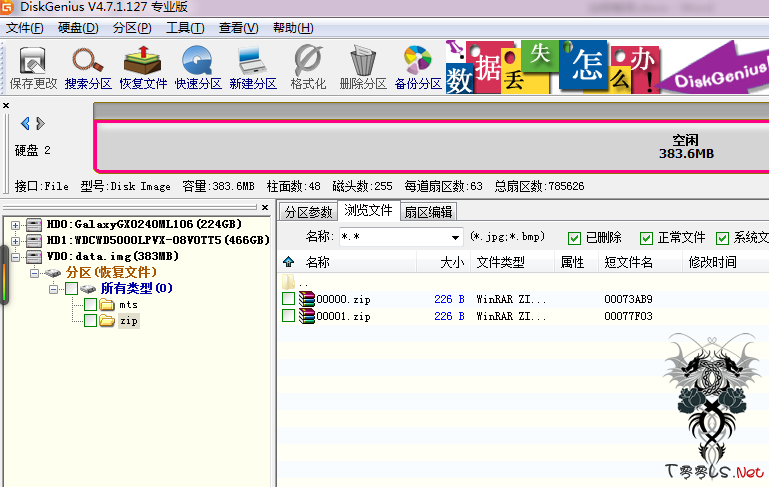Check the zip folder checkbox in tree

click(90, 321)
